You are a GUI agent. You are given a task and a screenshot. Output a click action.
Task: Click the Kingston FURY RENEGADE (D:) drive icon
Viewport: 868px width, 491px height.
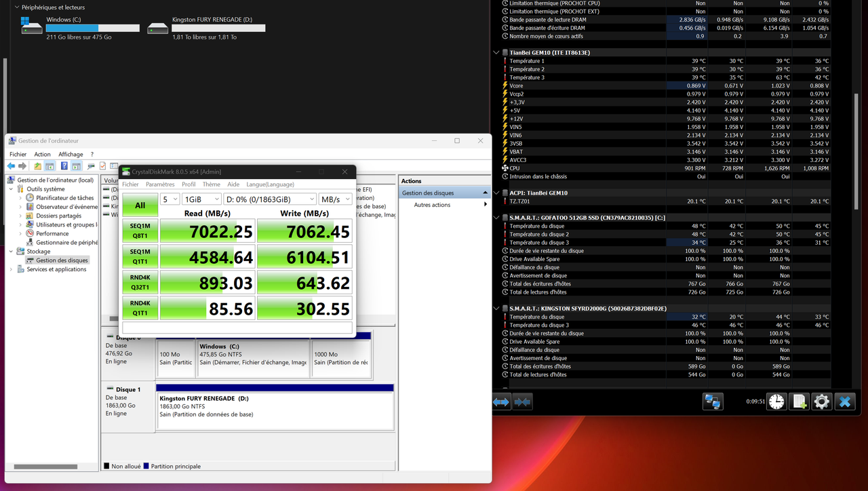157,28
